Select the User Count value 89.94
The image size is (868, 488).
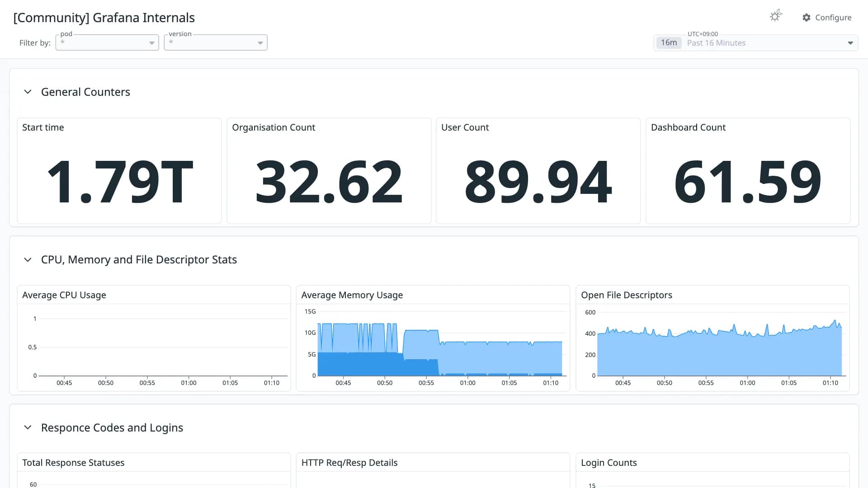click(x=538, y=182)
